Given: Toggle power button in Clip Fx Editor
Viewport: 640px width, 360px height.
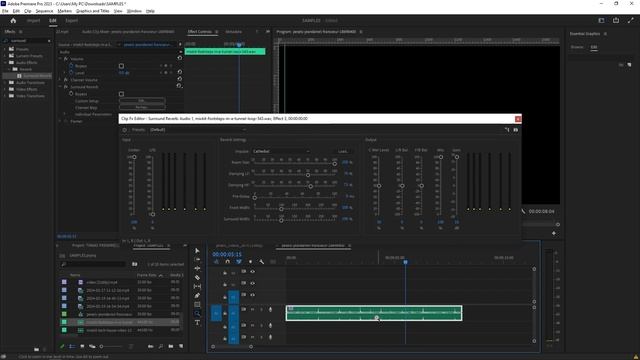Looking at the screenshot, I should (124, 130).
